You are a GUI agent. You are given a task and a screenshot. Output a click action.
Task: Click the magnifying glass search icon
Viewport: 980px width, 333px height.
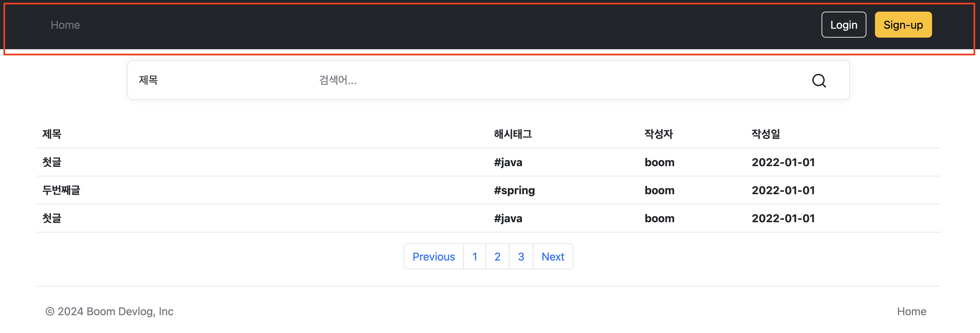click(x=819, y=81)
